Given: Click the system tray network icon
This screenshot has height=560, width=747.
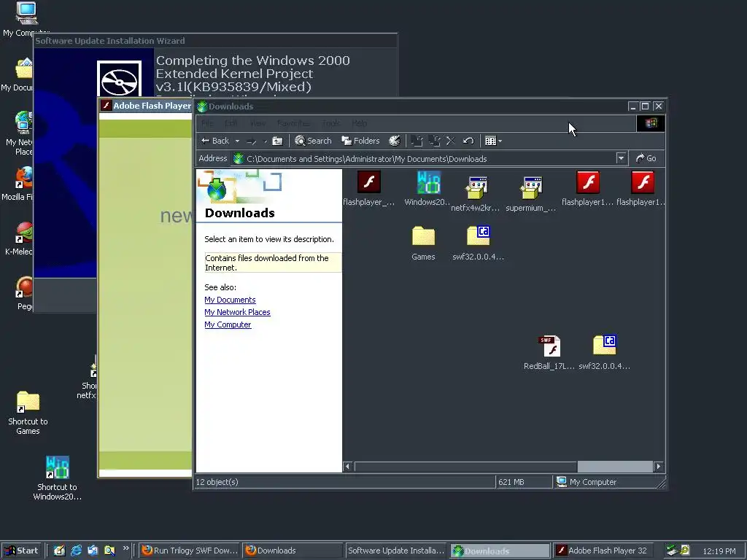Looking at the screenshot, I should click(672, 551).
